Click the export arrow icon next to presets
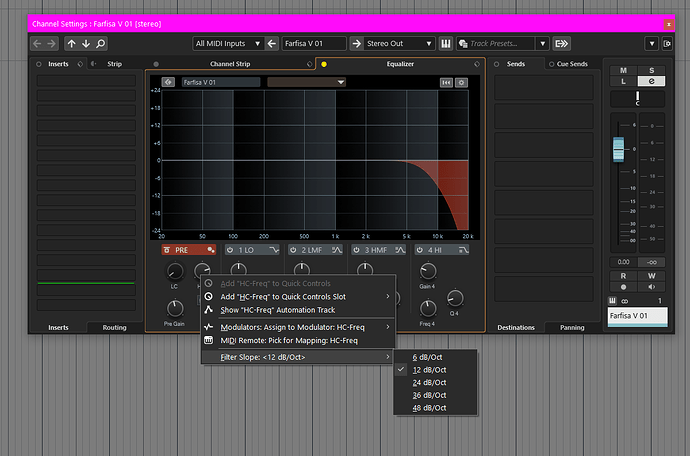This screenshot has height=456, width=690. pos(562,44)
